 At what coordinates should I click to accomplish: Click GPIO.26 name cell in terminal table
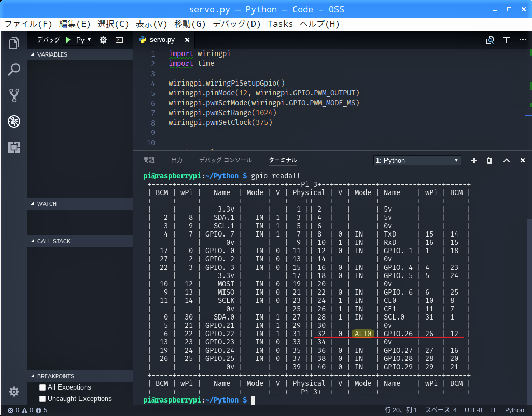[398, 334]
